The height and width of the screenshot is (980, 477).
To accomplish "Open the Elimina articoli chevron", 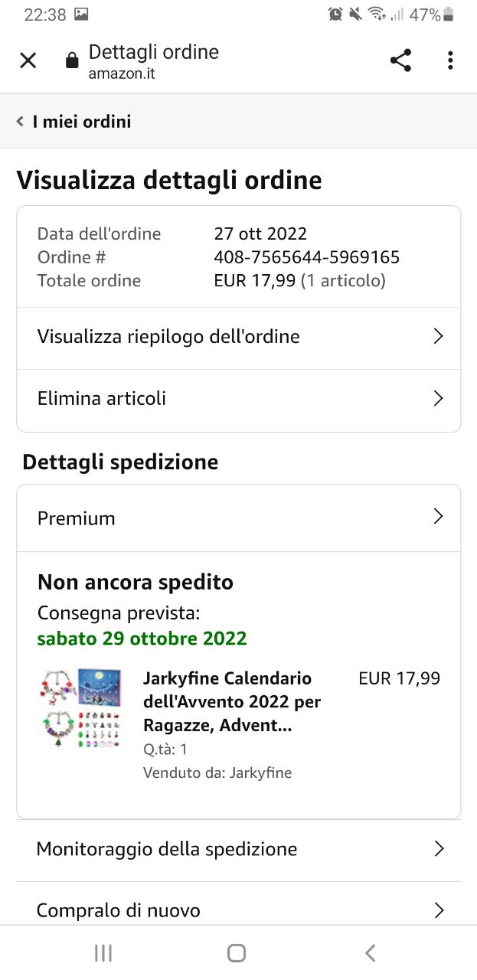I will 438,398.
